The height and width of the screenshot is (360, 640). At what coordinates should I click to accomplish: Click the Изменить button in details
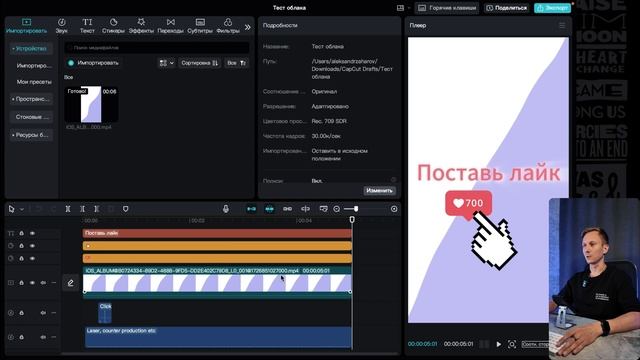(379, 191)
